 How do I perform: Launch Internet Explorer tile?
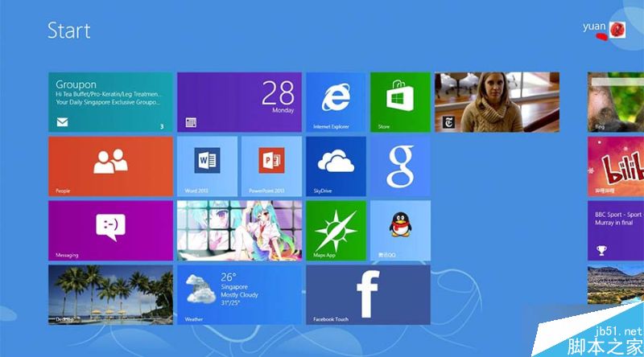click(x=336, y=102)
